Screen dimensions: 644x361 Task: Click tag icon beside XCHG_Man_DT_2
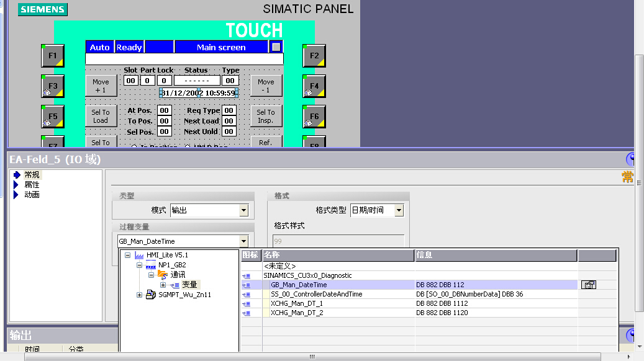pos(247,313)
